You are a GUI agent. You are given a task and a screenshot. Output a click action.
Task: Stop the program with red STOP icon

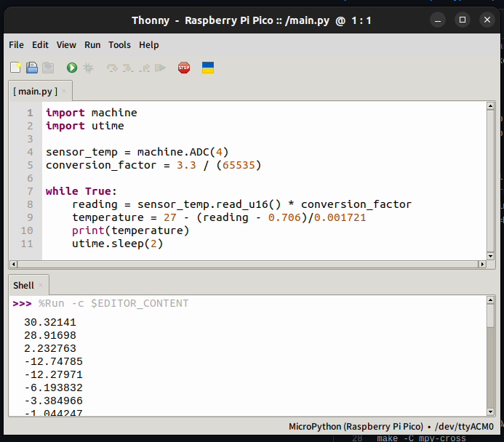[x=184, y=68]
